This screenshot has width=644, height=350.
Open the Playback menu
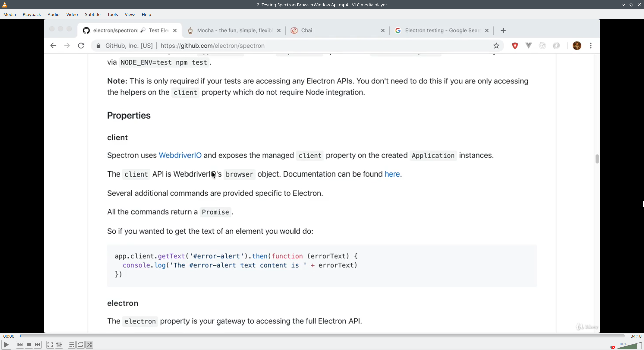pyautogui.click(x=32, y=14)
